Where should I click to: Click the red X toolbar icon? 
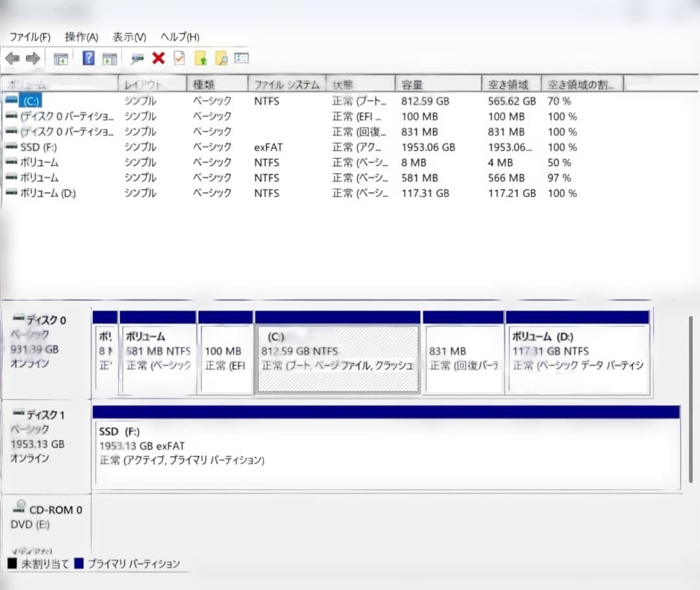(157, 58)
